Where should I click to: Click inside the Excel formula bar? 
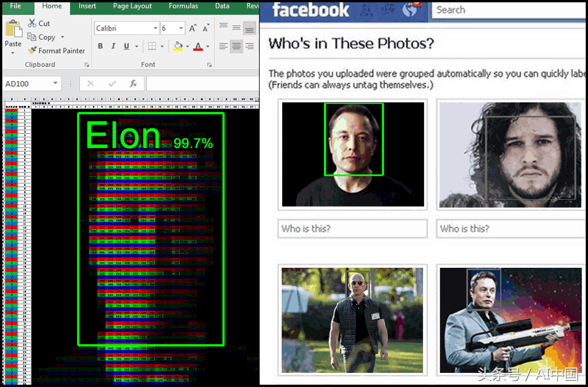(202, 83)
